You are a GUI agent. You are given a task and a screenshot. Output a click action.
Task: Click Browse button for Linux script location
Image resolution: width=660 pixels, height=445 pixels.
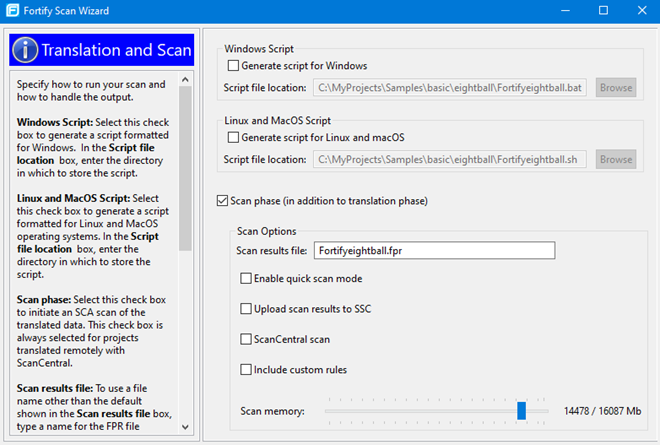(x=616, y=159)
